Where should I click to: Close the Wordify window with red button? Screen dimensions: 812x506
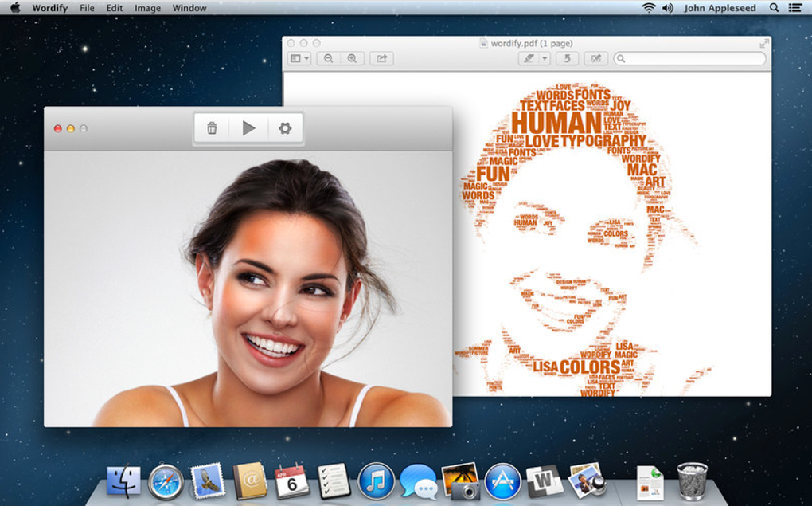pos(58,128)
